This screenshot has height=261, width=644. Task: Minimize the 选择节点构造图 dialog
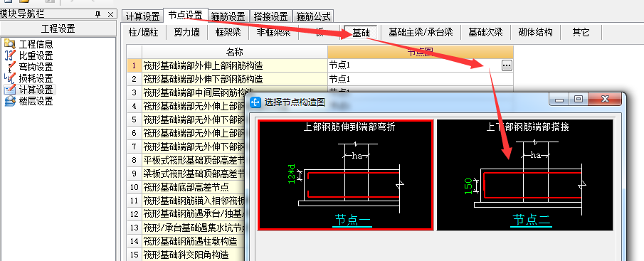click(x=559, y=100)
